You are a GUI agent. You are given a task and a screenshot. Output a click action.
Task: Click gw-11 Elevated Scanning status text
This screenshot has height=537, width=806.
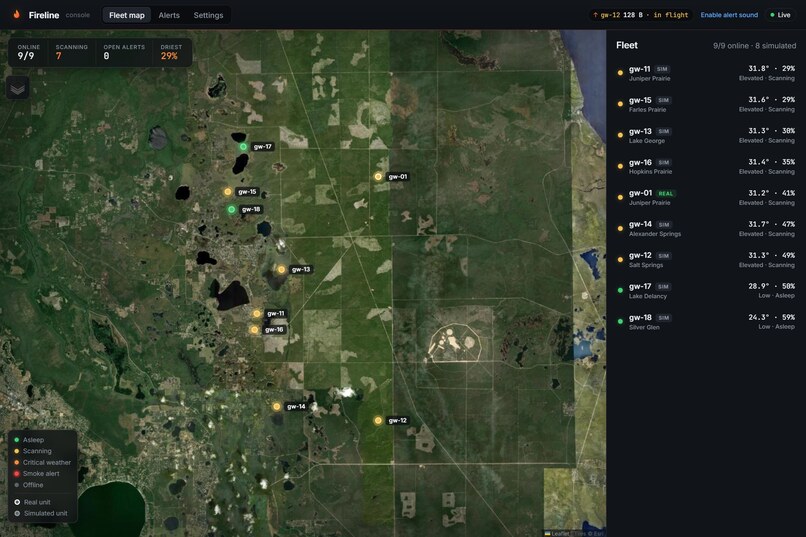766,78
